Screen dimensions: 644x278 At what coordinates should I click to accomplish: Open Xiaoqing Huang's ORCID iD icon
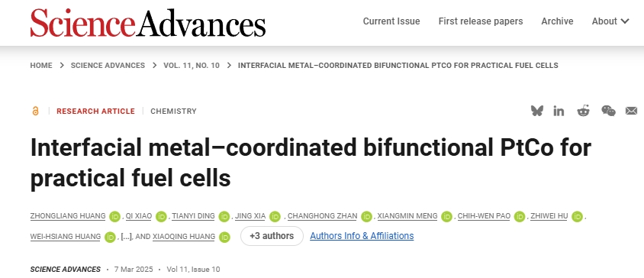pos(224,237)
